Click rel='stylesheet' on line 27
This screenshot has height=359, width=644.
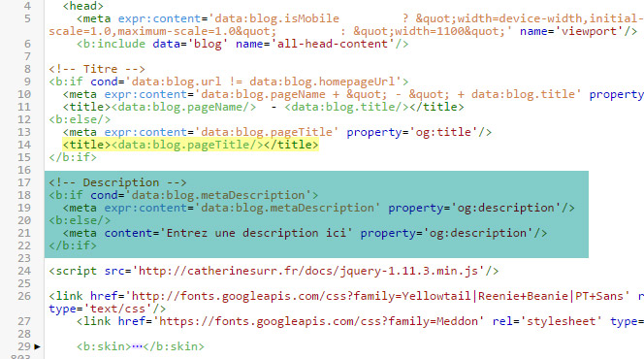point(547,321)
